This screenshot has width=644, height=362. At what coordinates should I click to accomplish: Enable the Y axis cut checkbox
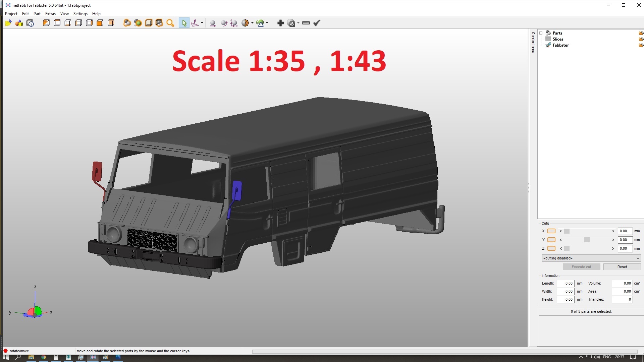551,240
